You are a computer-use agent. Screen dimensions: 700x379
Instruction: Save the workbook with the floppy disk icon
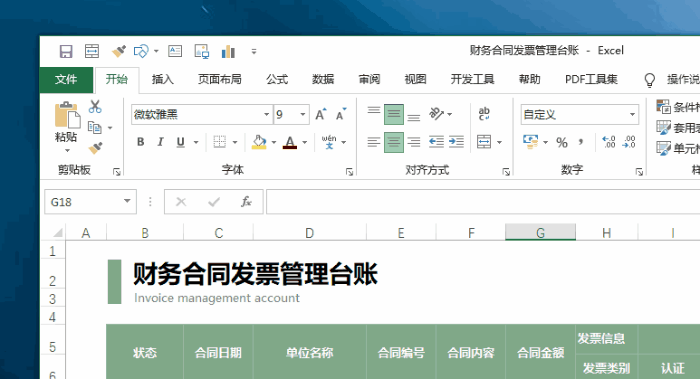point(66,51)
